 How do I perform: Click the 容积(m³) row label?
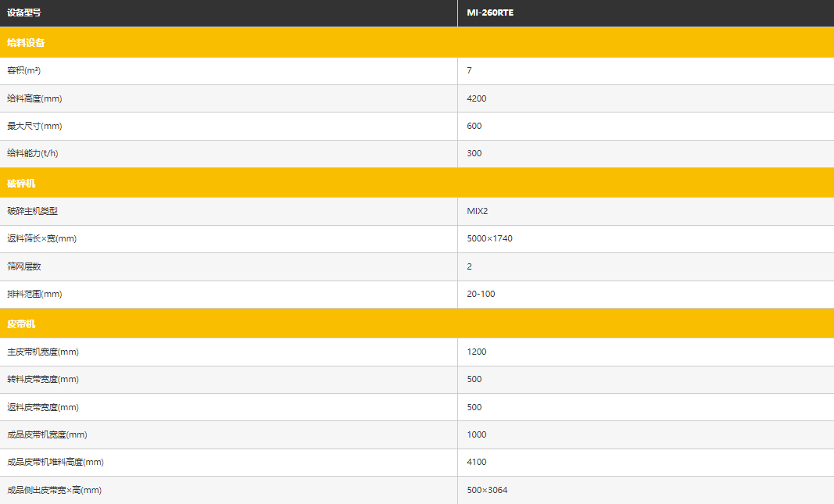23,70
